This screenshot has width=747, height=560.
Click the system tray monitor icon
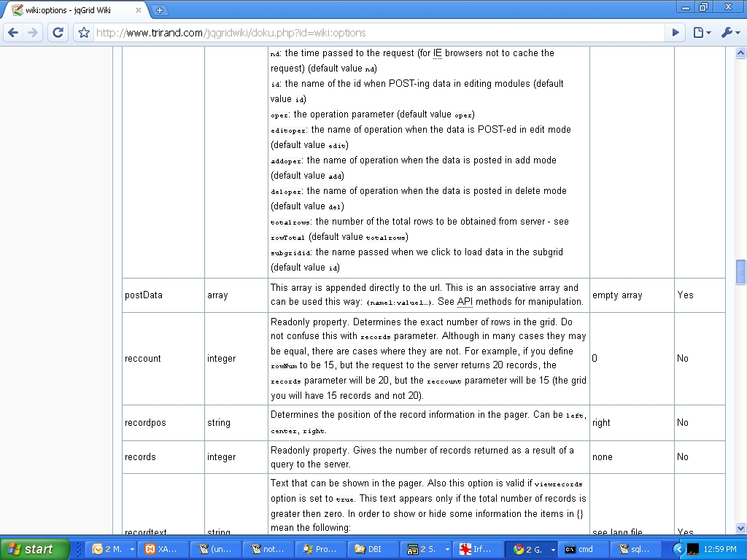click(693, 550)
